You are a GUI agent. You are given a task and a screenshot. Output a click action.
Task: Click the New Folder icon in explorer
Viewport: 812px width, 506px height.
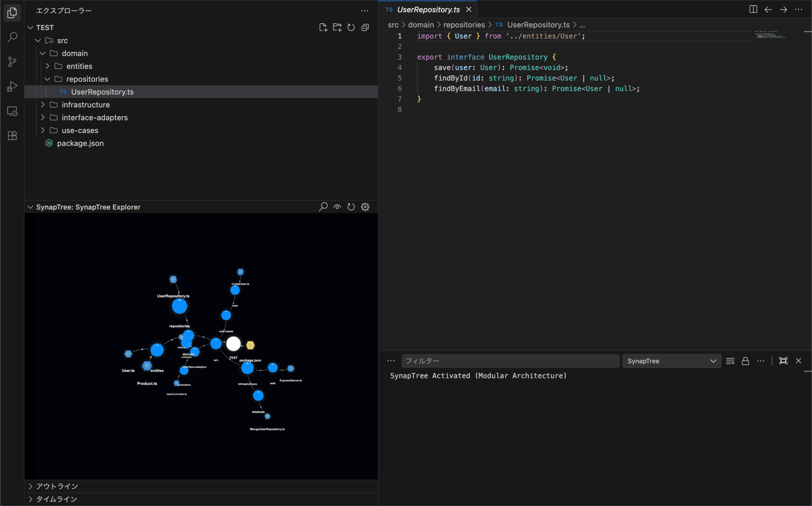coord(337,28)
